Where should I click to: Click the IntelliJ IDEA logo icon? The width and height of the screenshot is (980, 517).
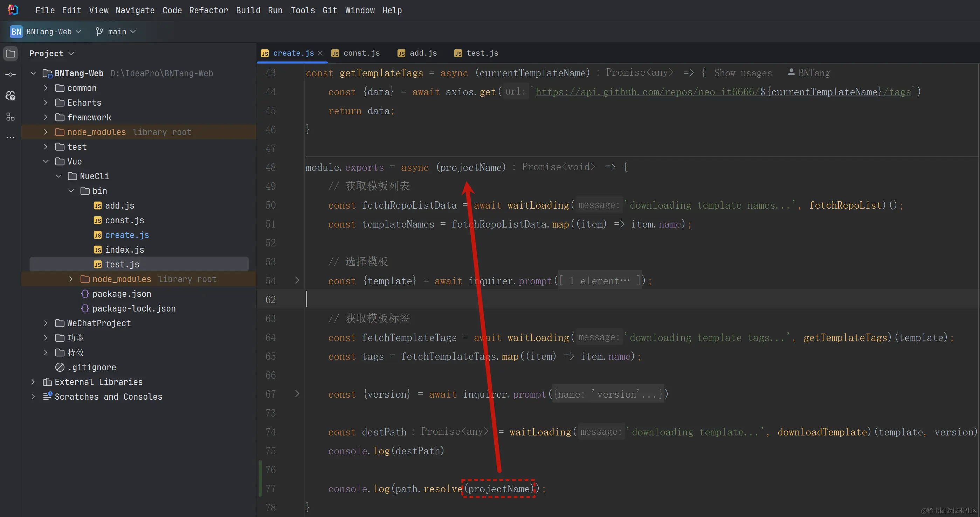(x=13, y=10)
